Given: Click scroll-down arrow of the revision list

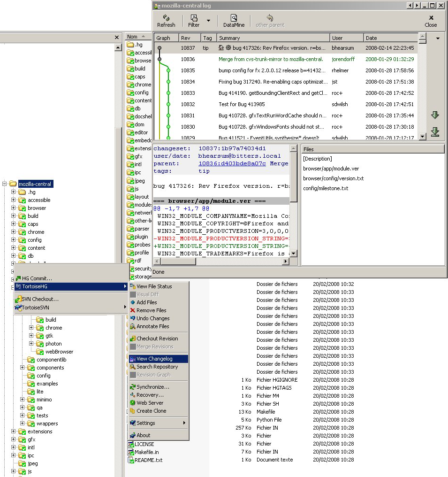Looking at the screenshot, I should [x=422, y=137].
